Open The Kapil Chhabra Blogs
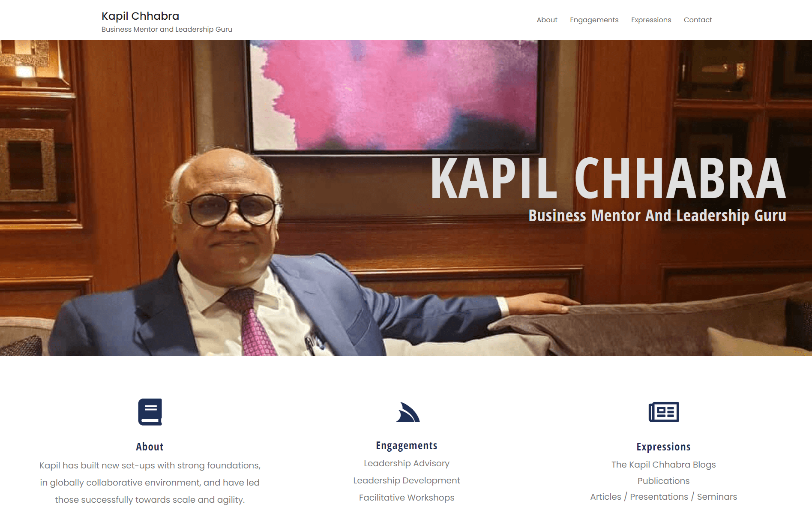This screenshot has width=812, height=507. 663,465
